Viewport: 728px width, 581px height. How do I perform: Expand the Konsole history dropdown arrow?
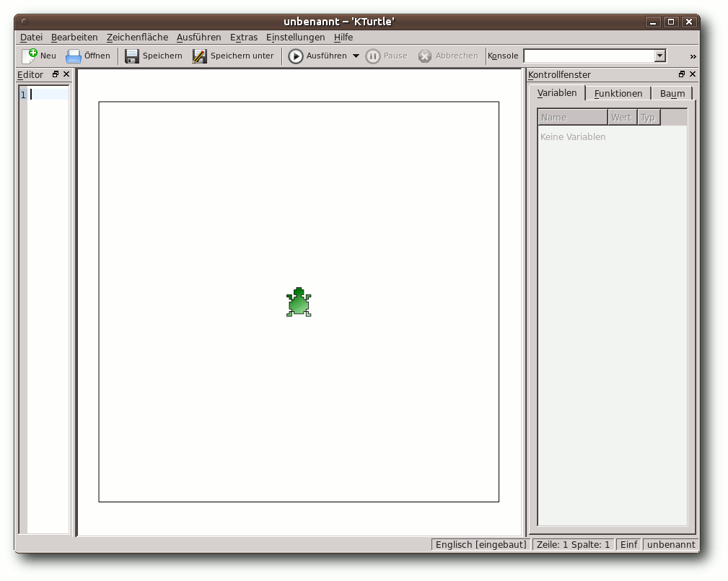pos(660,56)
